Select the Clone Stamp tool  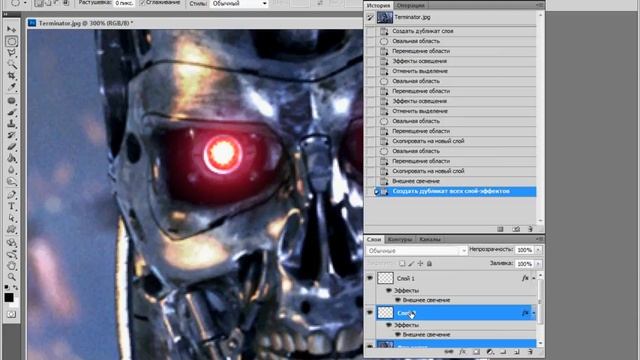pos(11,123)
